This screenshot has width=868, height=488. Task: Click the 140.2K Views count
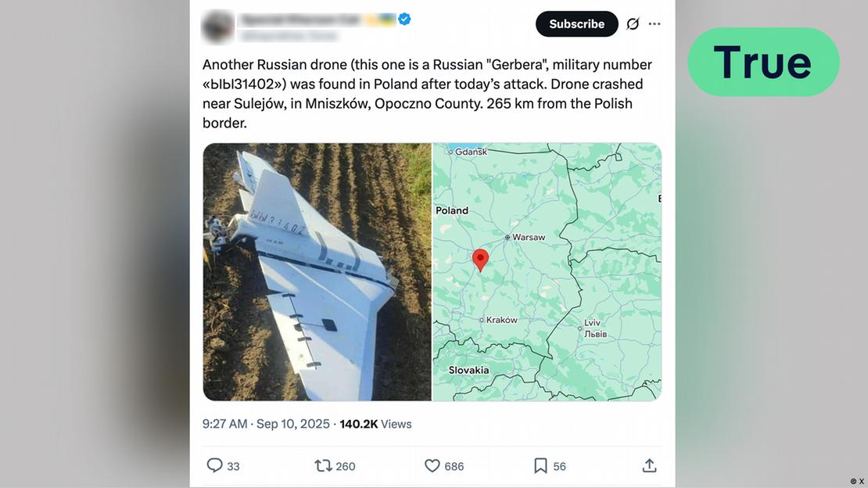(375, 424)
